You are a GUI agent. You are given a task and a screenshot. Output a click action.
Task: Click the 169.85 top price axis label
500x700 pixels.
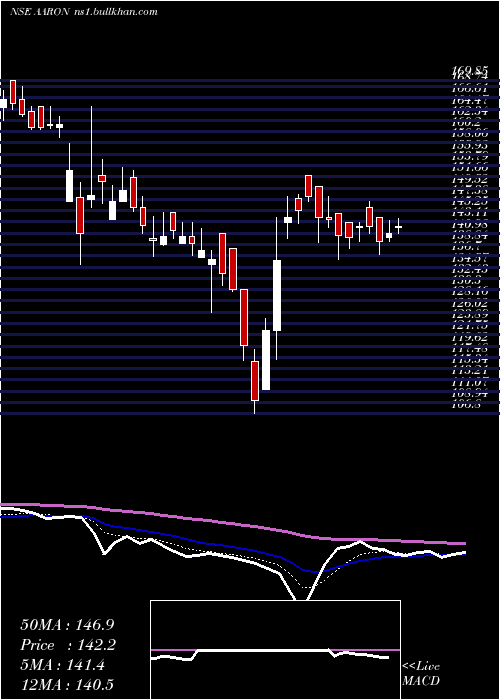(470, 70)
